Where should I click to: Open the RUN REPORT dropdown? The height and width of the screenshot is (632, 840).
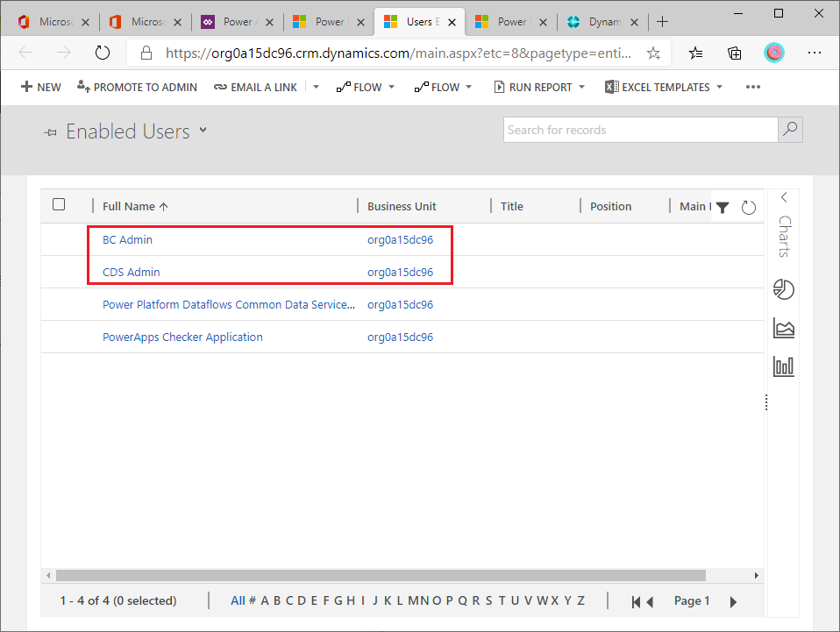539,87
